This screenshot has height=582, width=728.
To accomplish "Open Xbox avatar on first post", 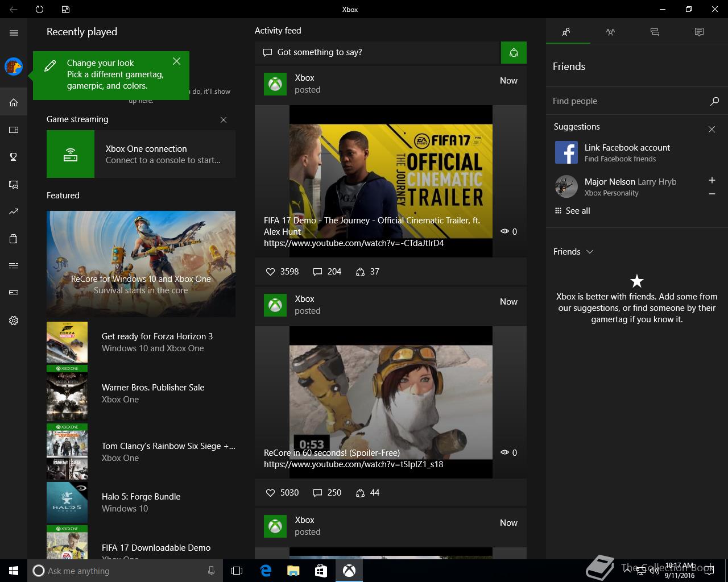I will click(x=275, y=84).
